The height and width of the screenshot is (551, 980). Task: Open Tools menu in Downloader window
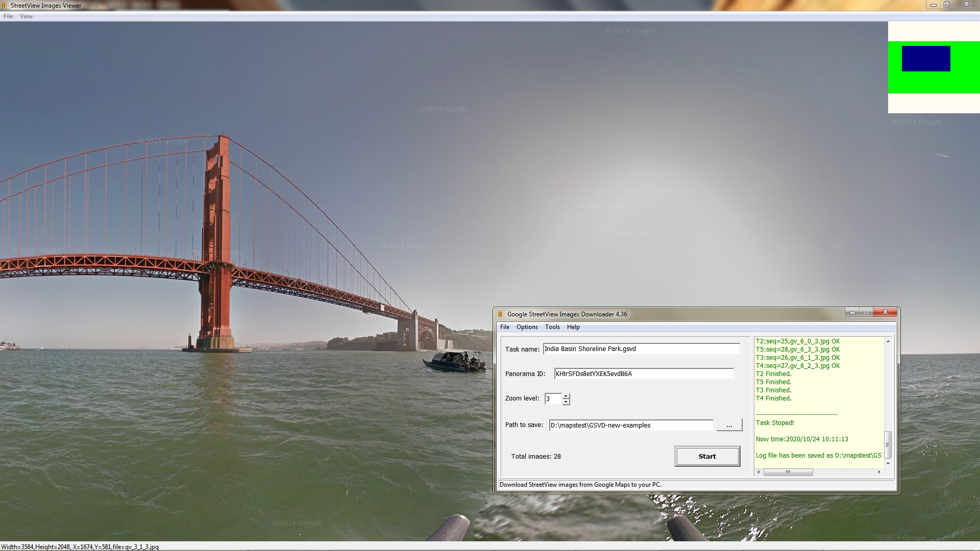552,327
